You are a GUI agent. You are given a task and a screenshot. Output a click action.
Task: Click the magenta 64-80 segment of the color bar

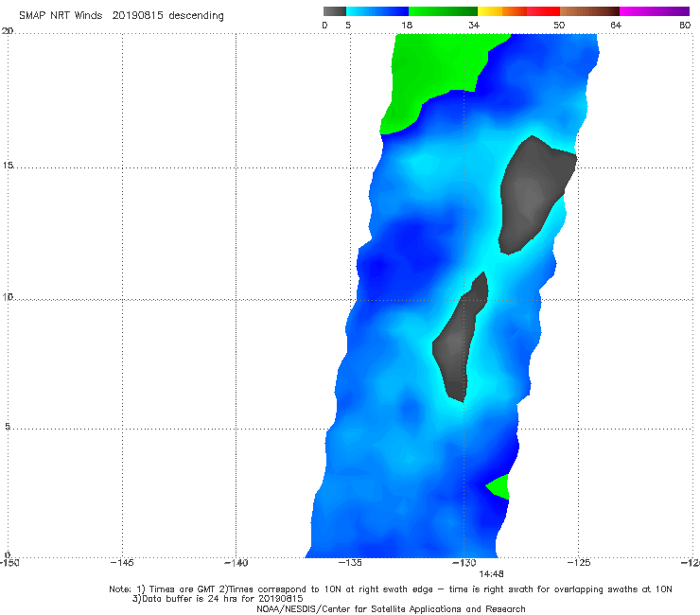coord(655,11)
